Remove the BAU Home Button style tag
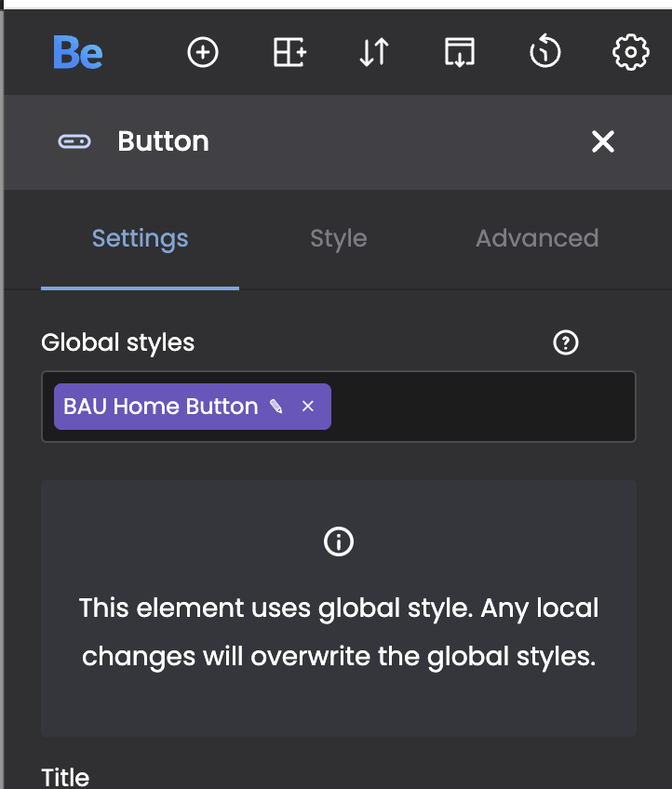The width and height of the screenshot is (672, 789). pyautogui.click(x=308, y=407)
